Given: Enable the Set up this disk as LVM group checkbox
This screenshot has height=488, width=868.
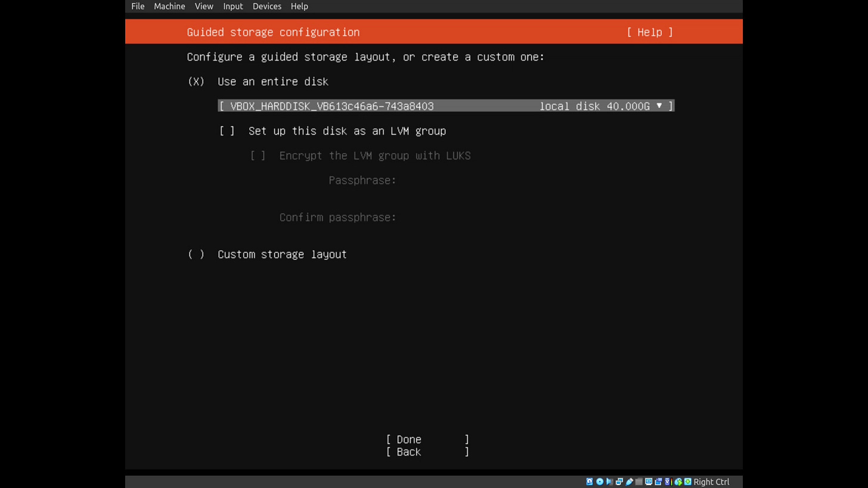Looking at the screenshot, I should [227, 131].
